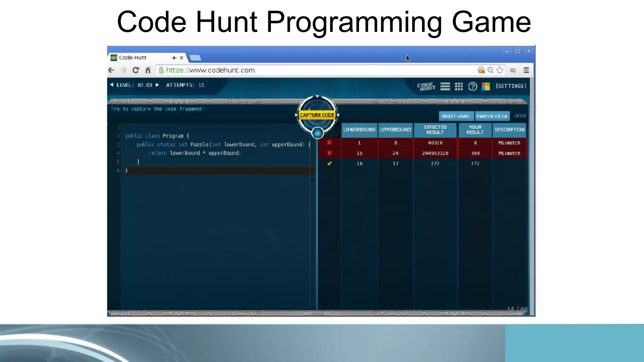The width and height of the screenshot is (644, 362).
Task: Click the LOWERBOUND column header
Action: 359,130
